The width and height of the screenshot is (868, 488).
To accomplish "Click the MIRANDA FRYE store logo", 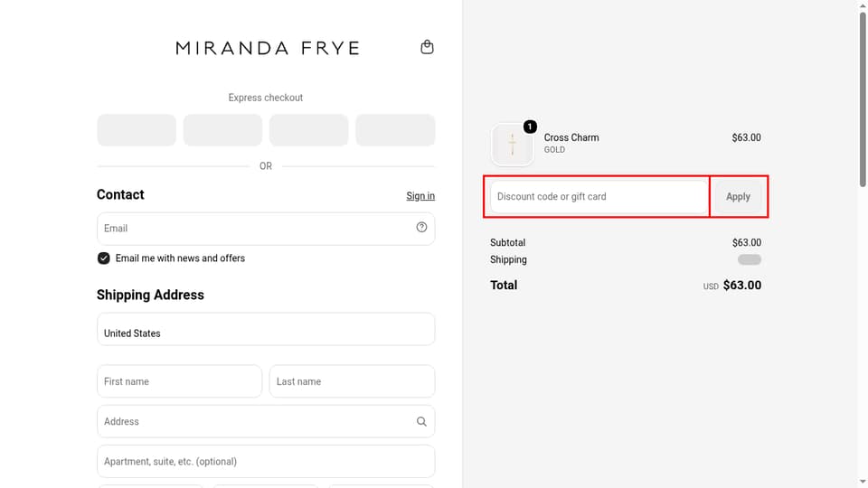I will pyautogui.click(x=268, y=48).
